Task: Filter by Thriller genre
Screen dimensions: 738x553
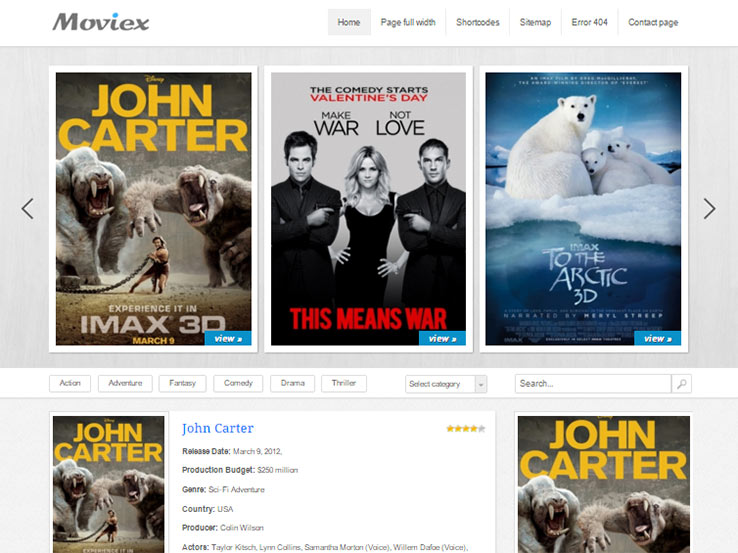Action: (344, 383)
